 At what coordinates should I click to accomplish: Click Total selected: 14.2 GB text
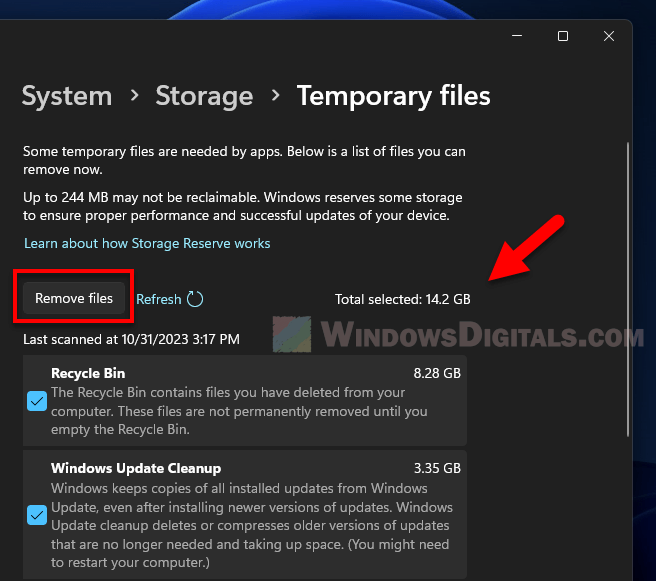402,299
